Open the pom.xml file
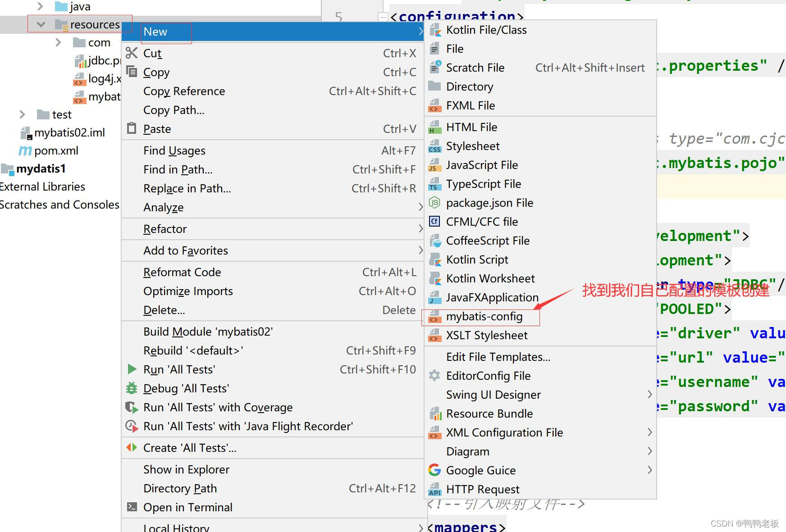This screenshot has width=786, height=532. 55,150
